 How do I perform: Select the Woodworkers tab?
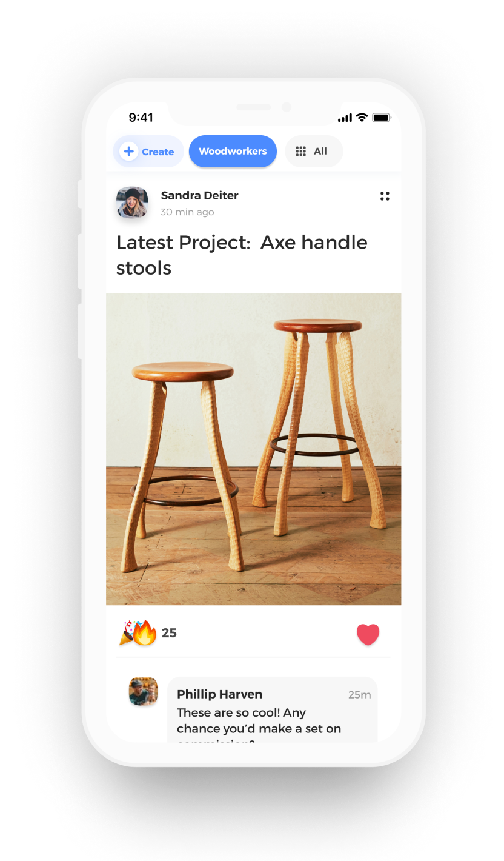click(x=233, y=151)
